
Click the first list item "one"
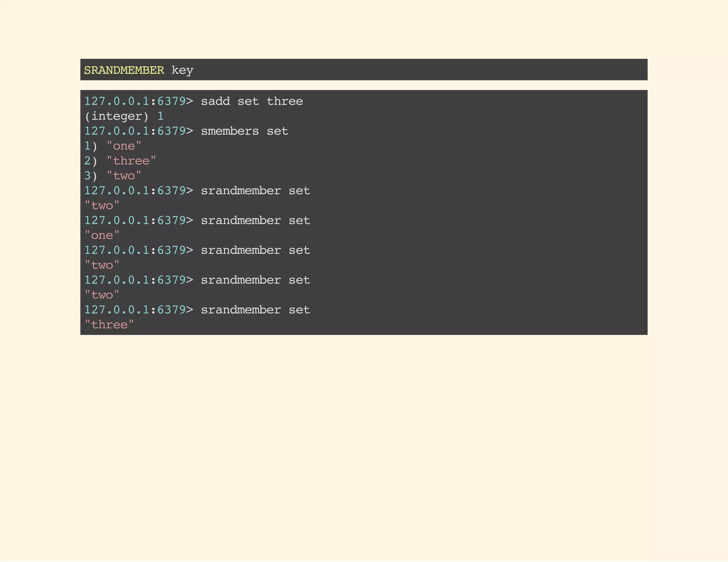[124, 146]
